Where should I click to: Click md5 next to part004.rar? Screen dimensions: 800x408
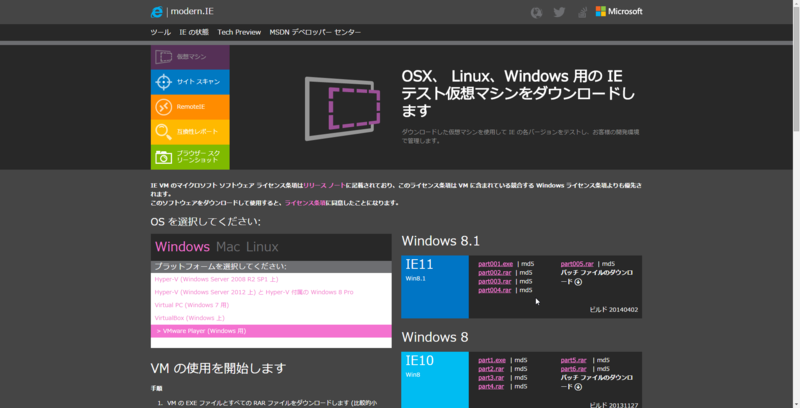click(526, 290)
